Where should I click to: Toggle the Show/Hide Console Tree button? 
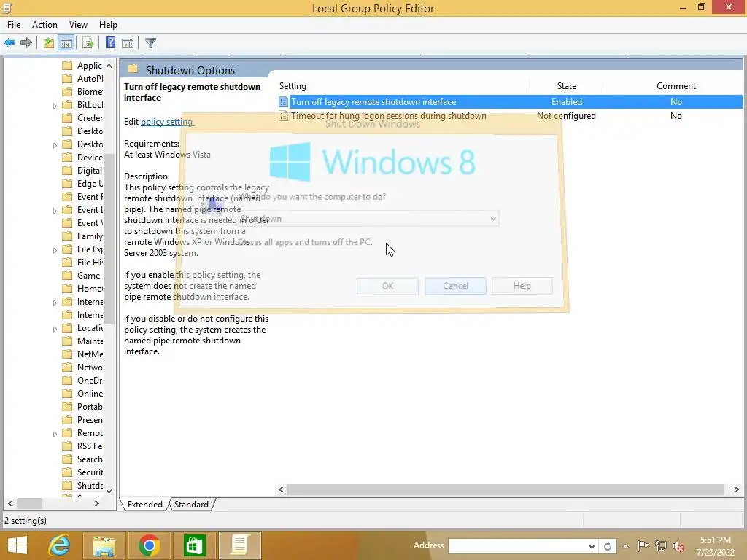pyautogui.click(x=66, y=43)
